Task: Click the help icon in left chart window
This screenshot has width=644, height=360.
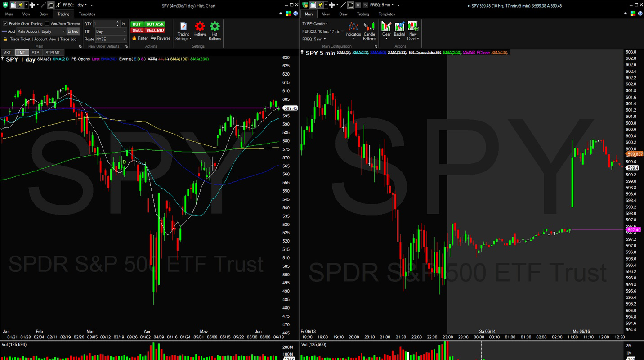Action: (x=296, y=14)
